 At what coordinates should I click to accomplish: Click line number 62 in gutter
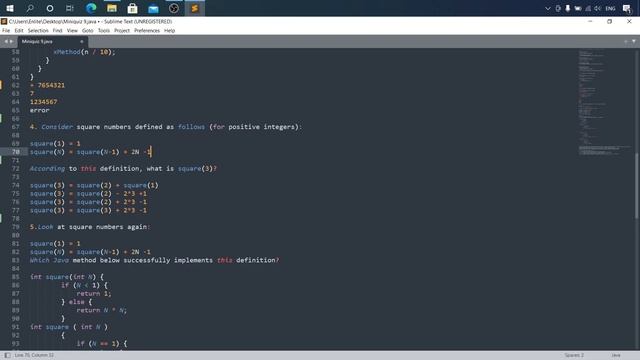tap(16, 85)
